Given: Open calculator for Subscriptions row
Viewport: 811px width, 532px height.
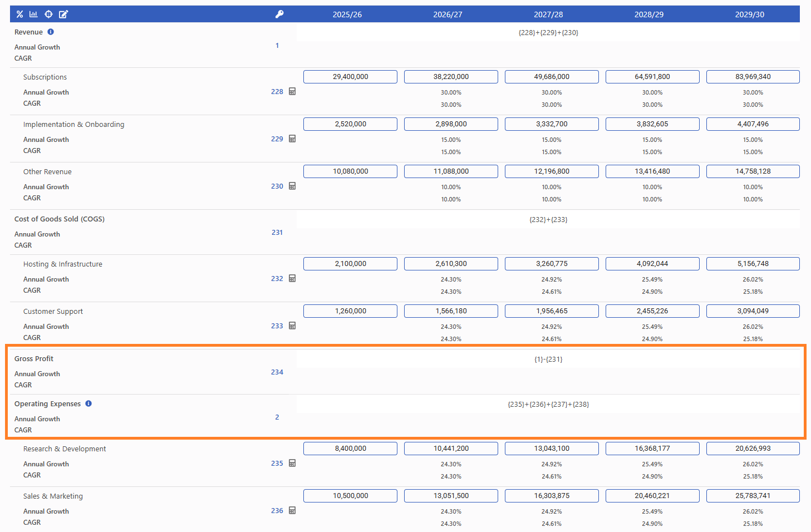Looking at the screenshot, I should [292, 92].
